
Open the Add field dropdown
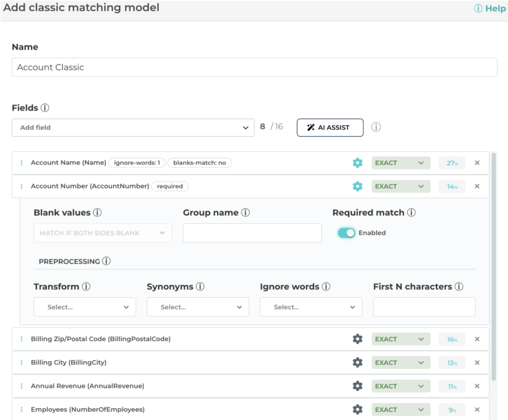tap(133, 127)
